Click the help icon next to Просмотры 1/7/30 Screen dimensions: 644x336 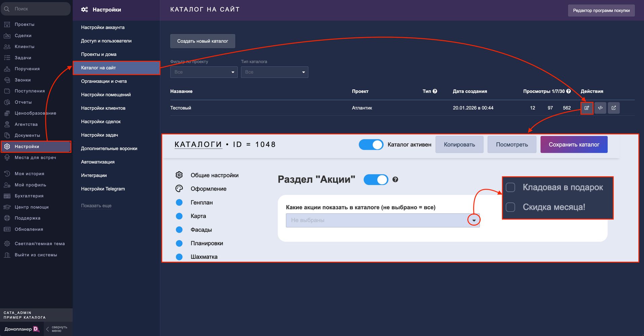click(568, 91)
